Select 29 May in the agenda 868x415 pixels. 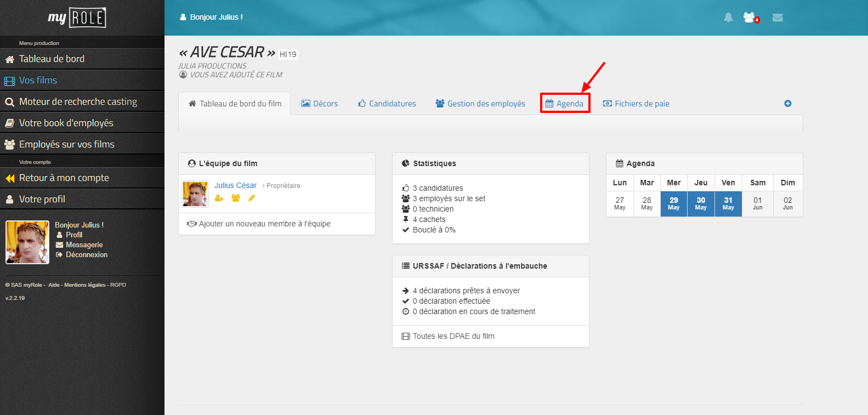coord(674,203)
